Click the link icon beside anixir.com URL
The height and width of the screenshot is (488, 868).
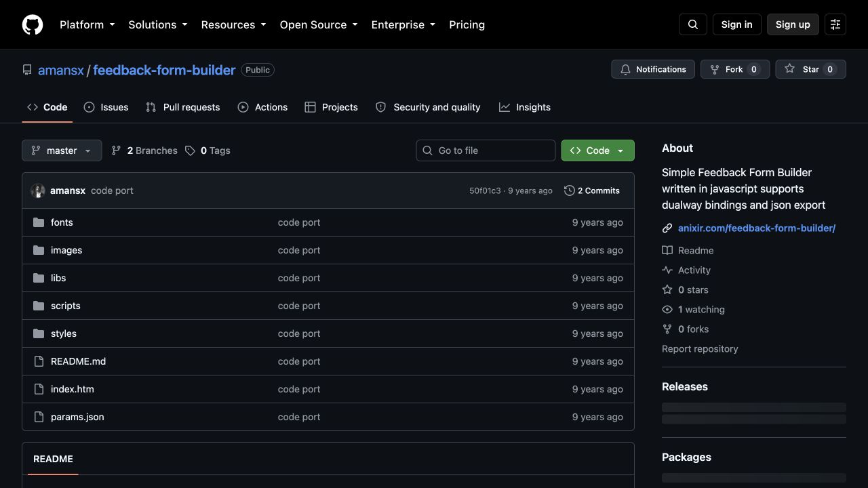[667, 228]
